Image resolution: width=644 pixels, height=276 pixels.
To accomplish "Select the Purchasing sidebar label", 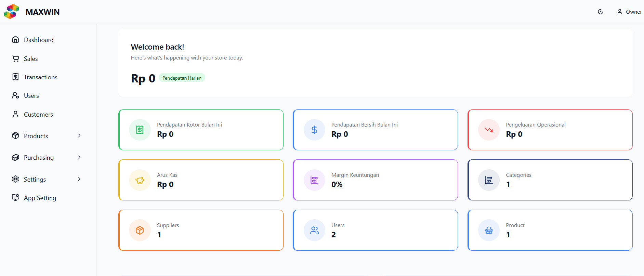I will 39,158.
